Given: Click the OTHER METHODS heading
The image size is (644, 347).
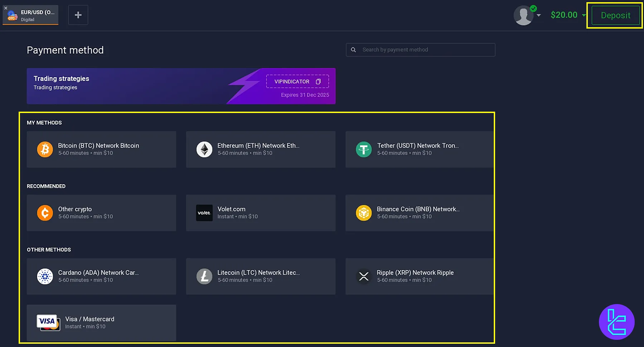Looking at the screenshot, I should coord(49,250).
